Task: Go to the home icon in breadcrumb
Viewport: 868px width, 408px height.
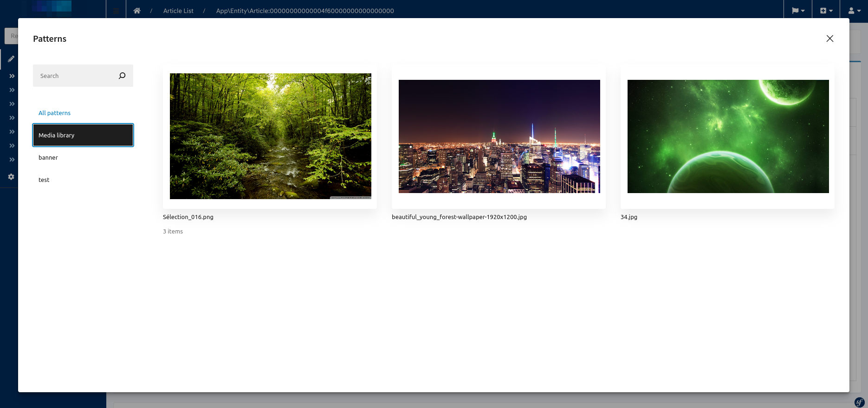Action: click(137, 11)
